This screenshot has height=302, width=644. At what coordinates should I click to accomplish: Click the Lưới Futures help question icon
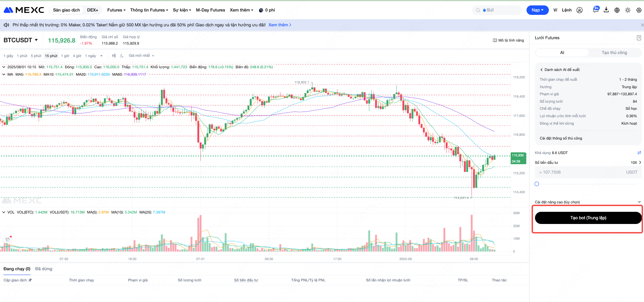coord(639,38)
